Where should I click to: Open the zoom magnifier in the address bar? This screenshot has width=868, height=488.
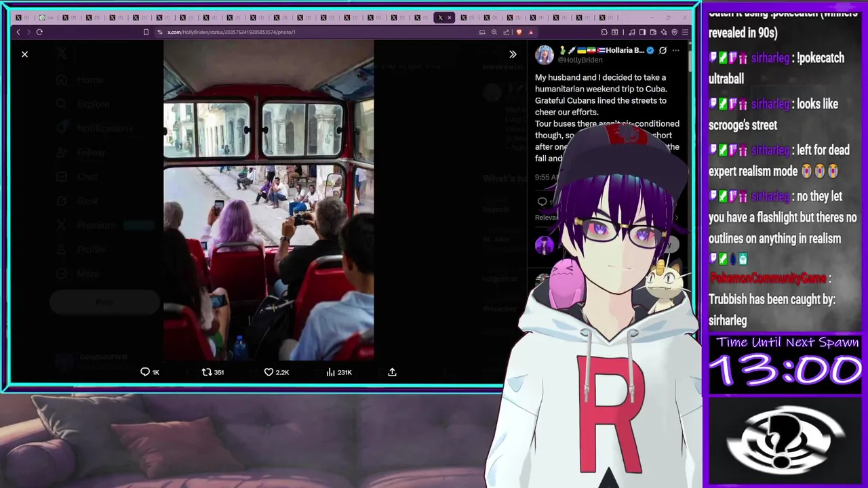point(494,32)
